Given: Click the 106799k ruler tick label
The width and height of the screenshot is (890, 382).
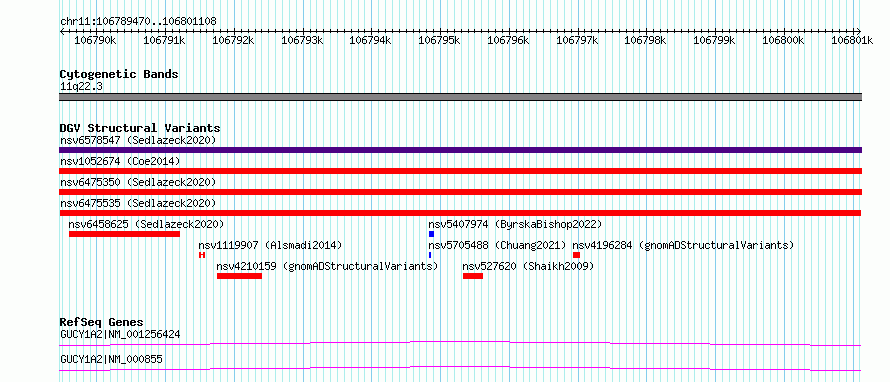Looking at the screenshot, I should (715, 40).
